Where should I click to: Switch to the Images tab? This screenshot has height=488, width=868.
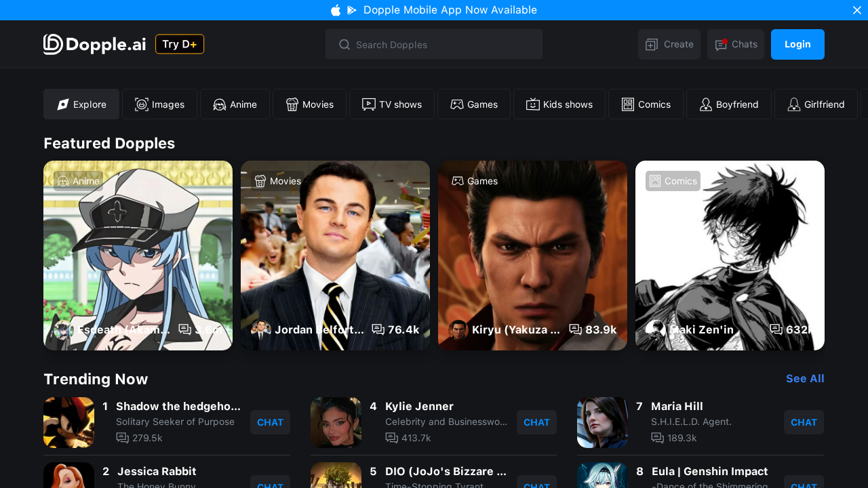tap(159, 104)
